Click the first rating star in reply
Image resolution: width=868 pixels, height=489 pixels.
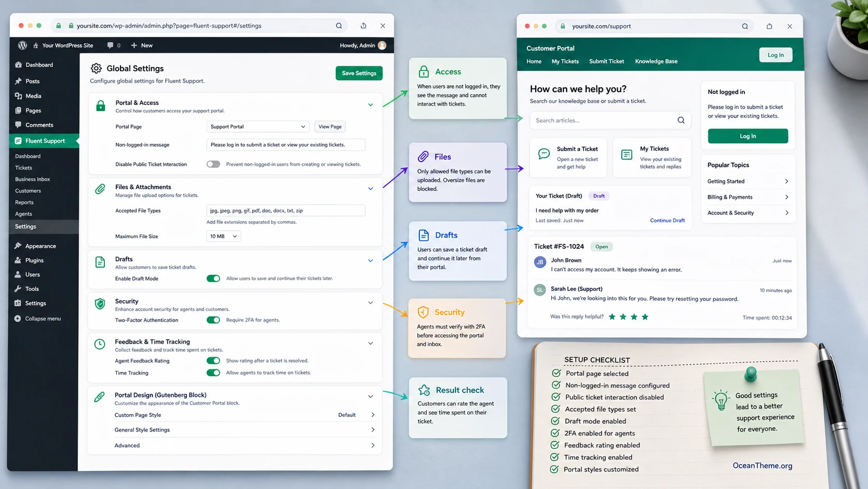pos(612,317)
